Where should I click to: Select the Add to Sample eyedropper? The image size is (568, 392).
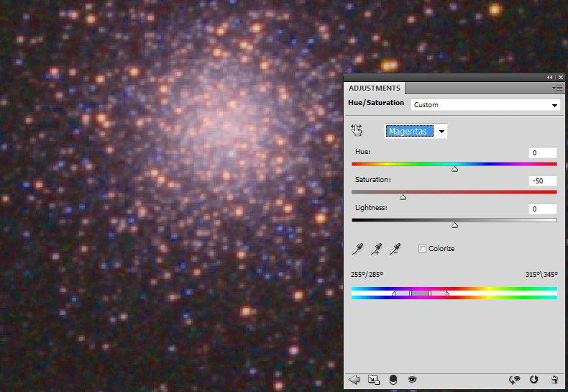click(x=375, y=249)
